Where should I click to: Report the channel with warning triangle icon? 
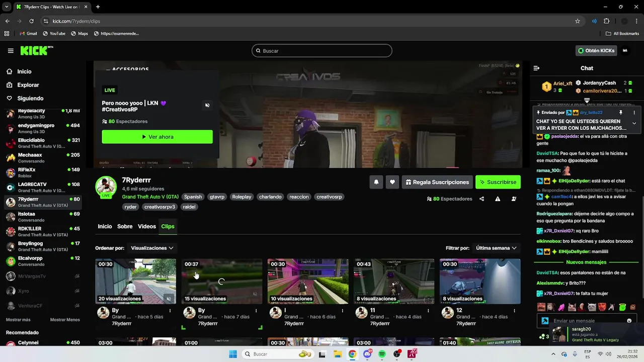coord(498,199)
